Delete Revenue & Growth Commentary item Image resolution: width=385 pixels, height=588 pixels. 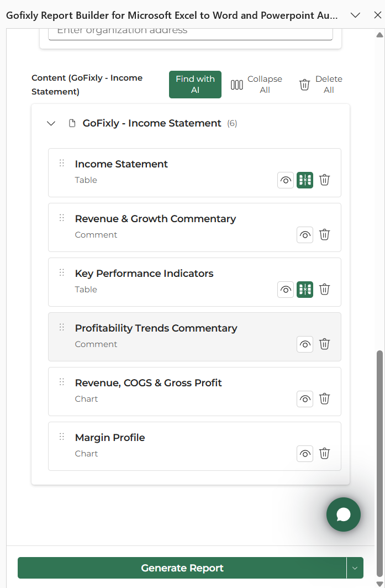click(325, 235)
